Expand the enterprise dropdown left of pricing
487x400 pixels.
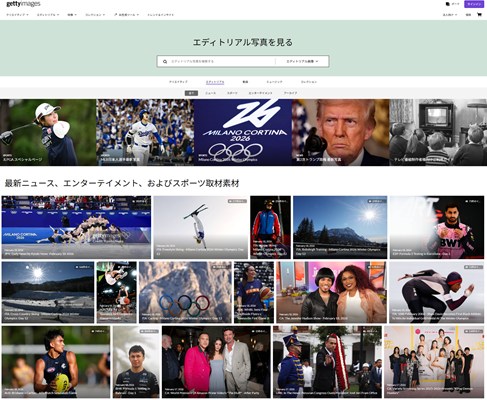point(450,15)
